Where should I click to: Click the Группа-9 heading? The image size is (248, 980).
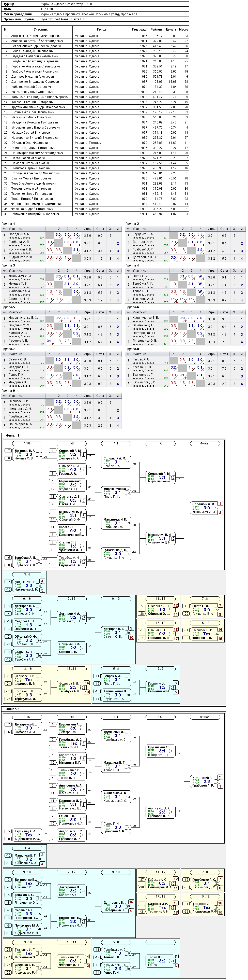(8, 390)
